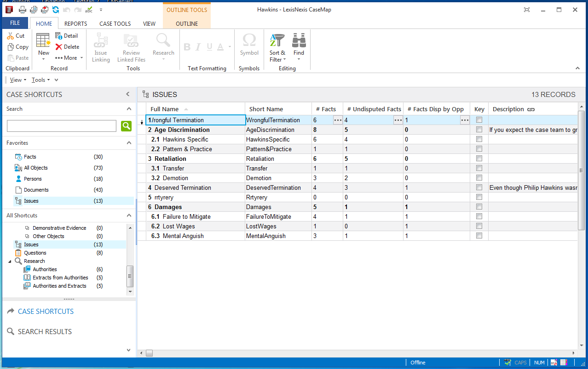Check Key box for Age Discrimination
Screen dimensions: 588x369
pos(479,130)
